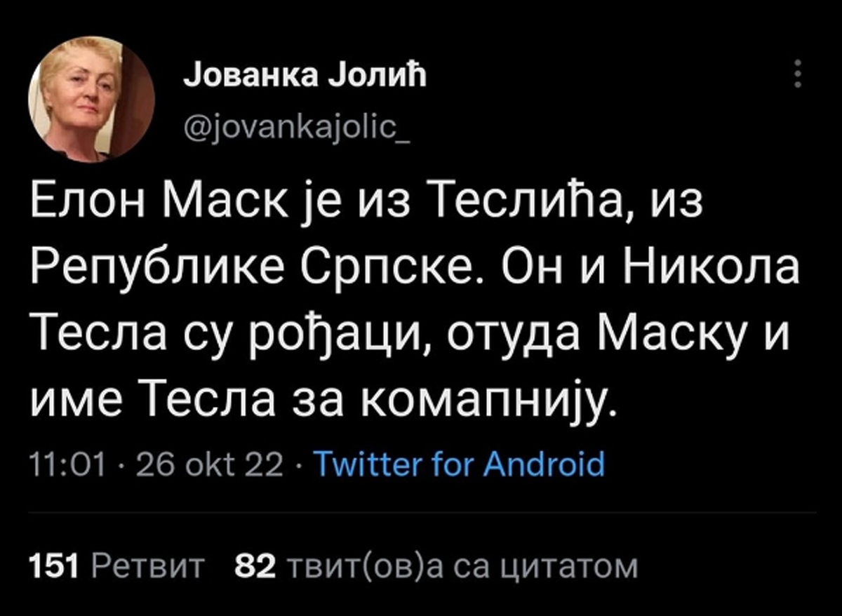Open the three-dot more options menu

[x=797, y=74]
